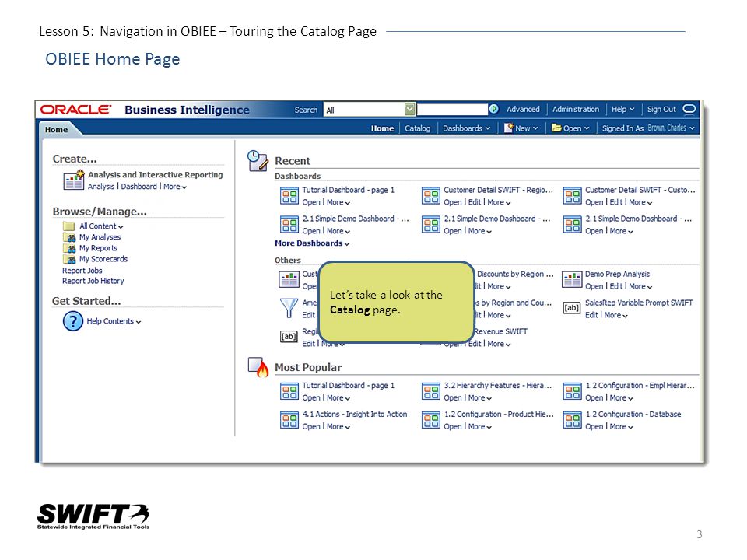Open 4.1 Actions - Insight Into Action
This screenshot has width=747, height=560.
coord(311,427)
